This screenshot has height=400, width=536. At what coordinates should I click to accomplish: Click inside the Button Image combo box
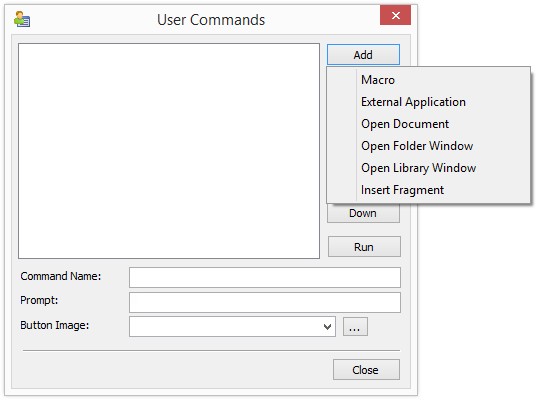coord(226,326)
